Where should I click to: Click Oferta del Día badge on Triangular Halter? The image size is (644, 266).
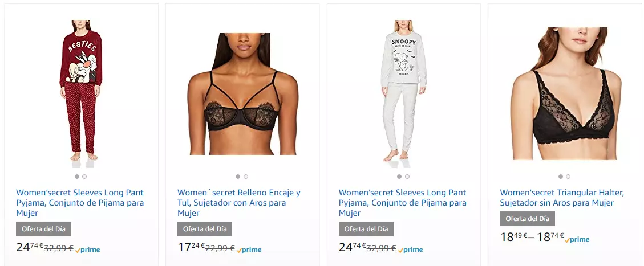[528, 219]
